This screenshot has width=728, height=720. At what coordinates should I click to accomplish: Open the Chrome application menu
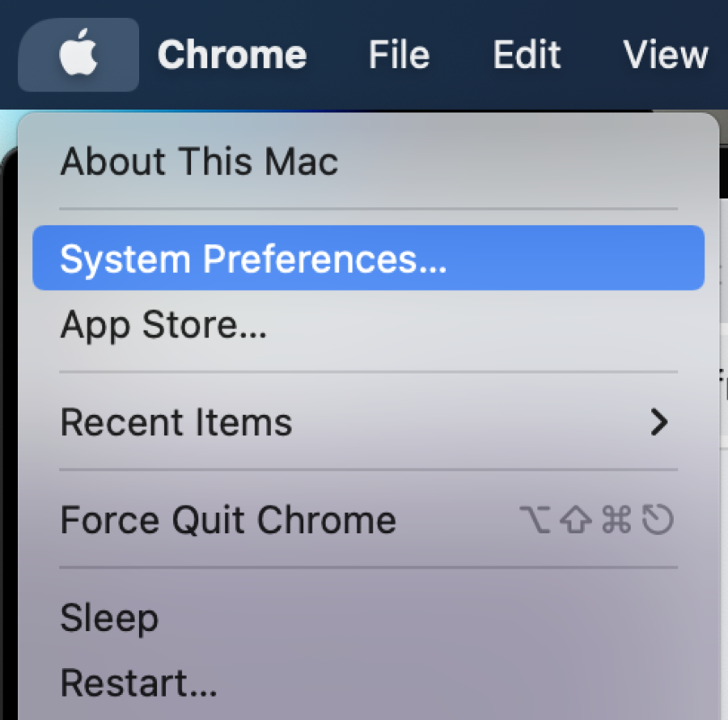coord(232,55)
